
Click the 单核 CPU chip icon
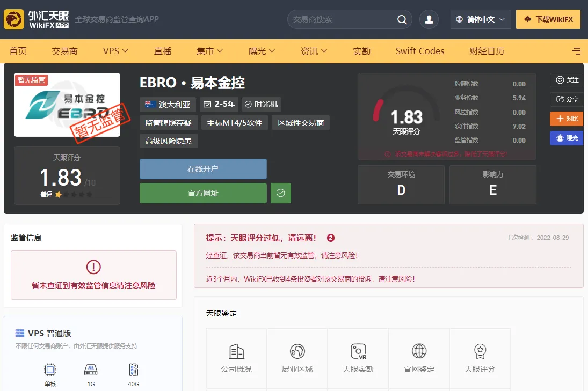pos(50,370)
